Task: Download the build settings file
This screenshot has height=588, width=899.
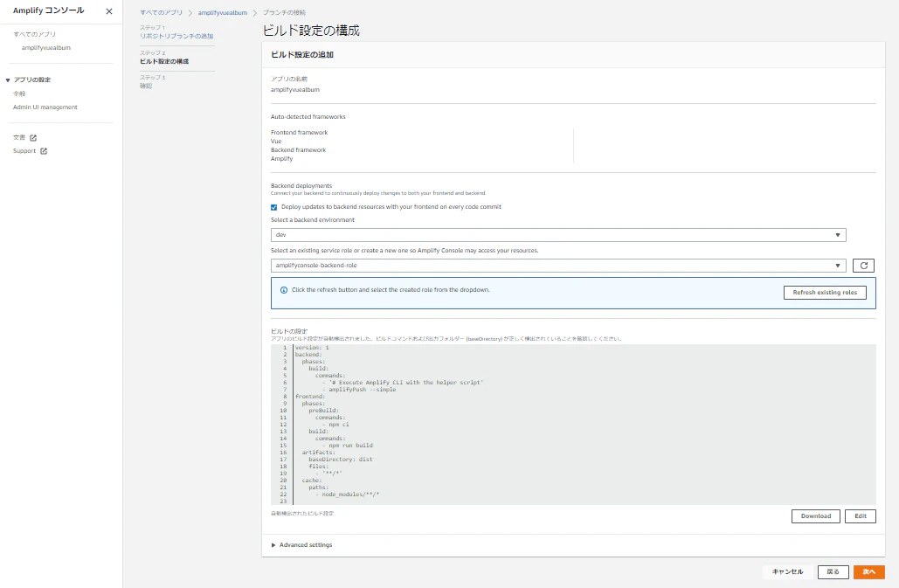Action: 815,515
